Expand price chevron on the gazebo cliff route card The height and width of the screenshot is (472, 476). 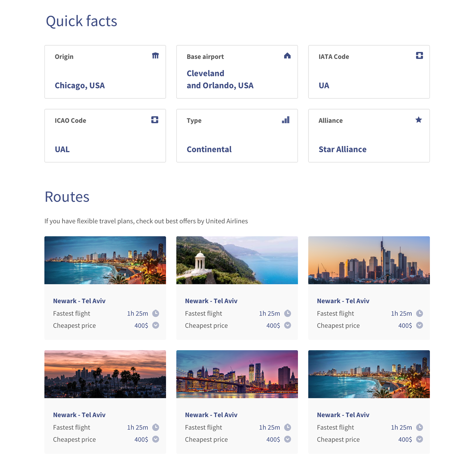tap(287, 325)
